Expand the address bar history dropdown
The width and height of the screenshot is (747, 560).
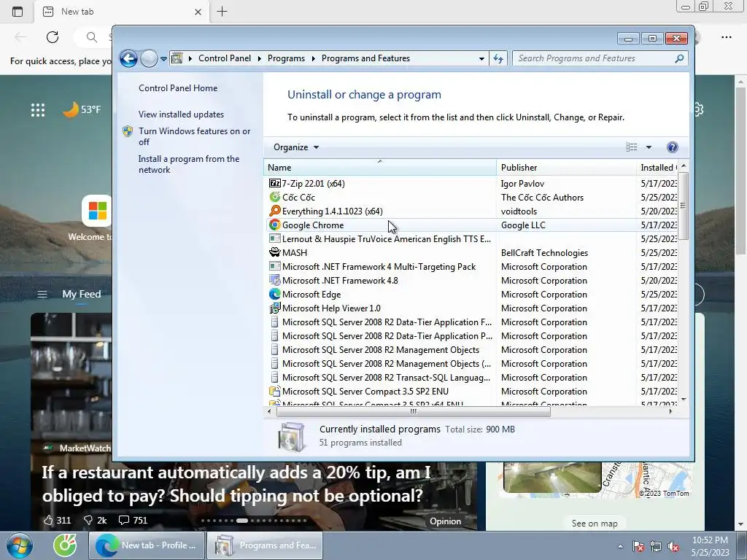[x=481, y=58]
